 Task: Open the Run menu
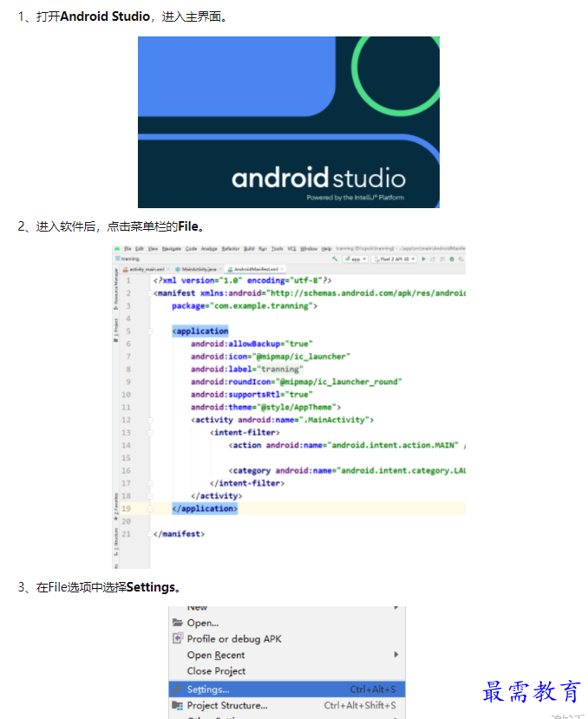263,249
